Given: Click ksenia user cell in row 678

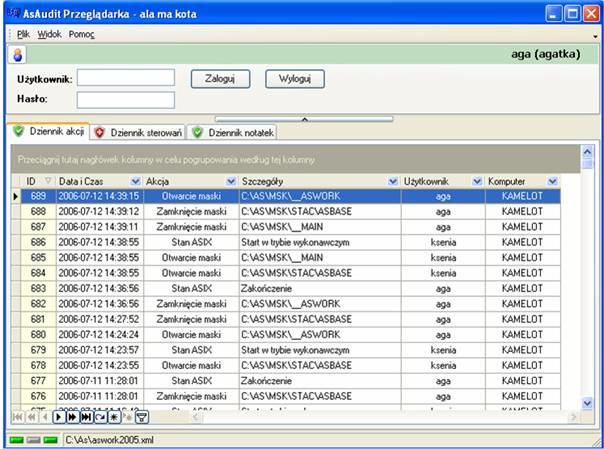Looking at the screenshot, I should (x=443, y=365).
